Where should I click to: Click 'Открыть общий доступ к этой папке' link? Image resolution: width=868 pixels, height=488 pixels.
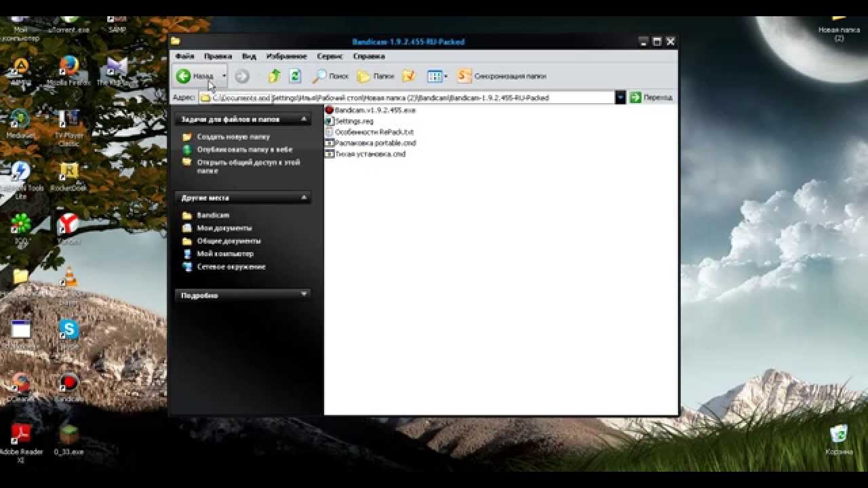pyautogui.click(x=248, y=167)
